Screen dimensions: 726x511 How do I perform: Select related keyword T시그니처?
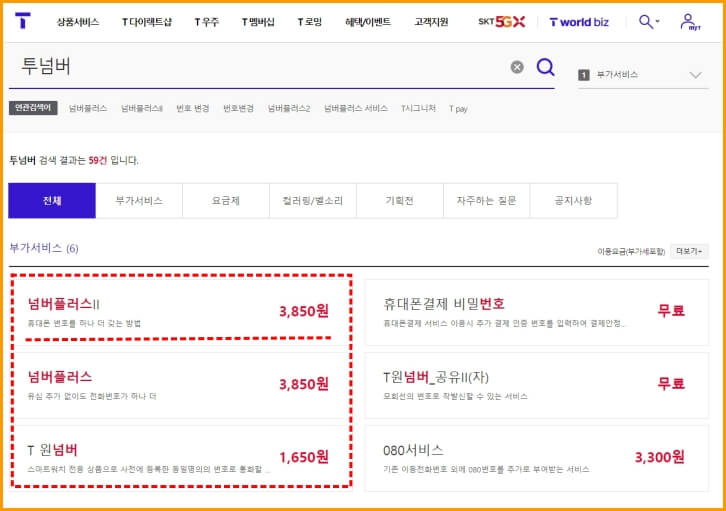pos(418,108)
